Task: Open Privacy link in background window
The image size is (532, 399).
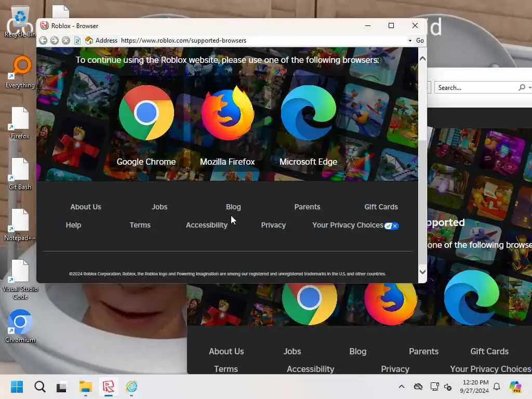Action: point(395,369)
